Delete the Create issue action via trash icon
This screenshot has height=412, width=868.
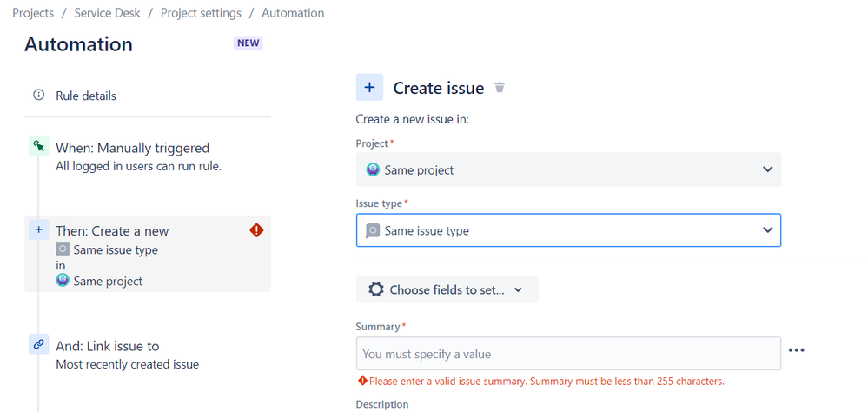click(500, 88)
